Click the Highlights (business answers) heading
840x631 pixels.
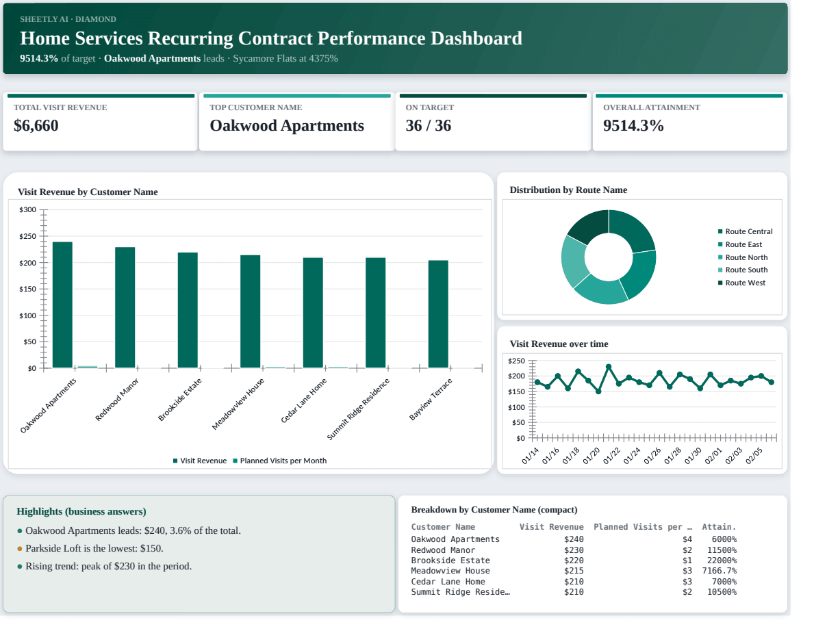81,511
